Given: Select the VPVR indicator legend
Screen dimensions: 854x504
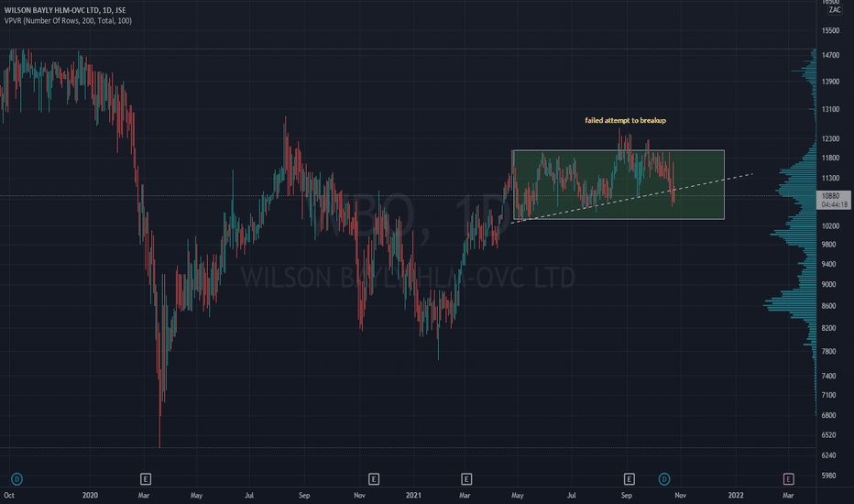Looking at the screenshot, I should pos(68,21).
